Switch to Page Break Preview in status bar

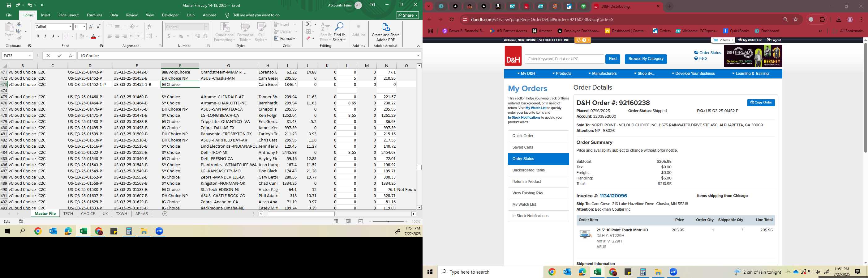[361, 221]
